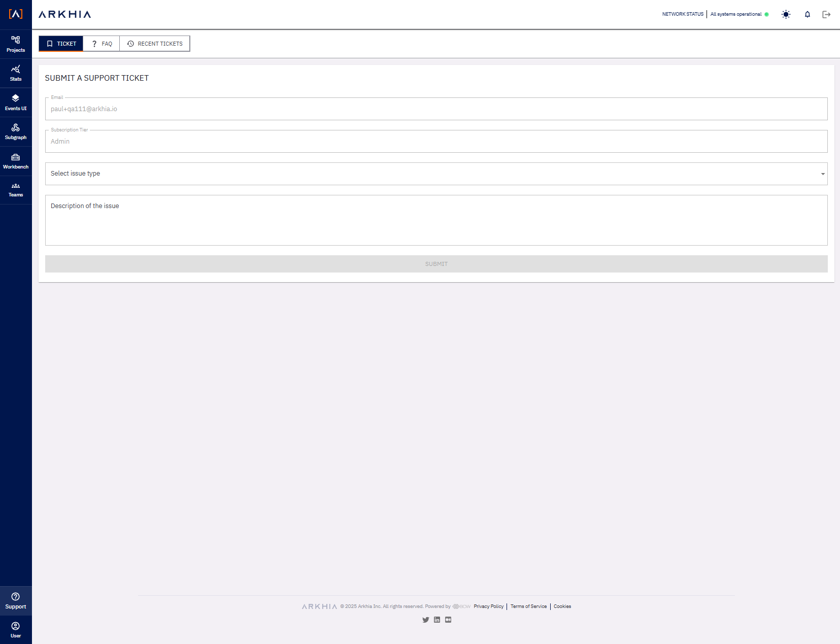Viewport: 840px width, 644px height.
Task: Open Projects in the sidebar
Action: click(16, 44)
